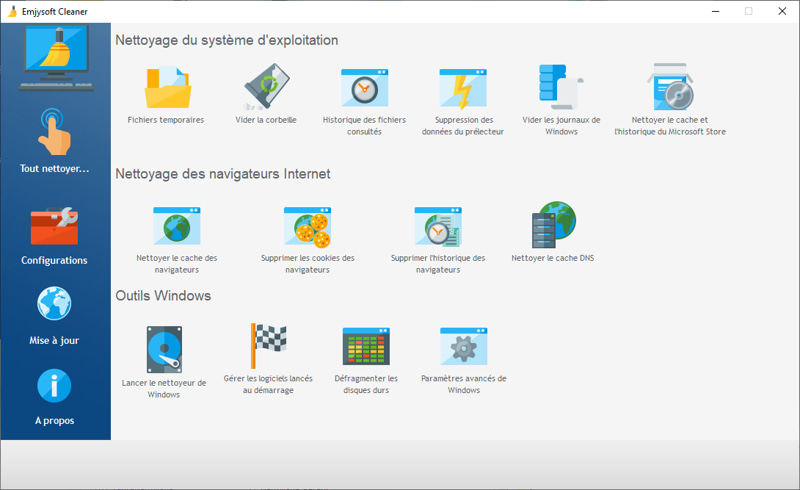Image resolution: width=800 pixels, height=490 pixels.
Task: Click Nettoyer le cache des navigateurs icon
Action: pyautogui.click(x=177, y=226)
